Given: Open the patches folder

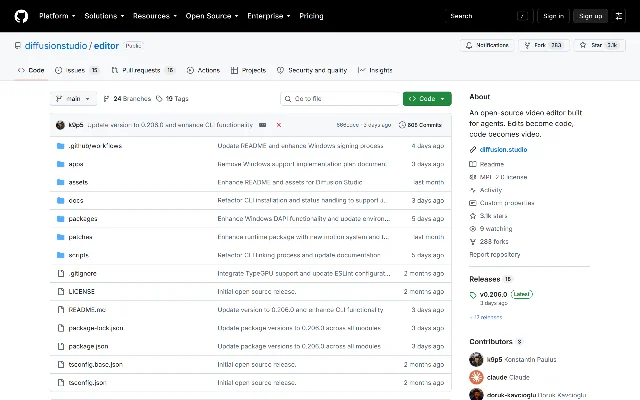Looking at the screenshot, I should (80, 237).
